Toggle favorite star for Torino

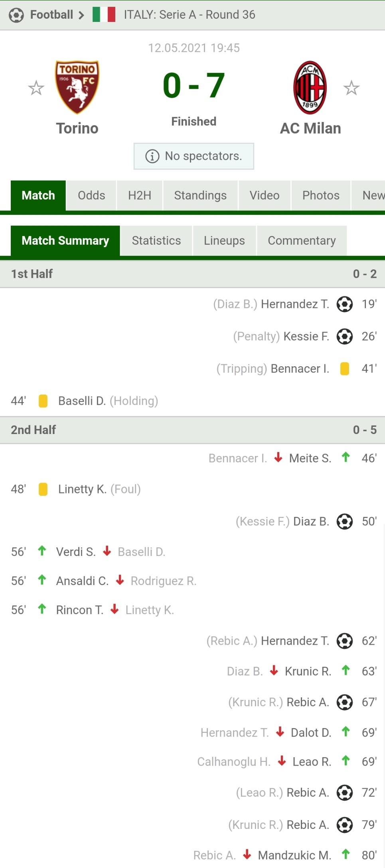36,88
